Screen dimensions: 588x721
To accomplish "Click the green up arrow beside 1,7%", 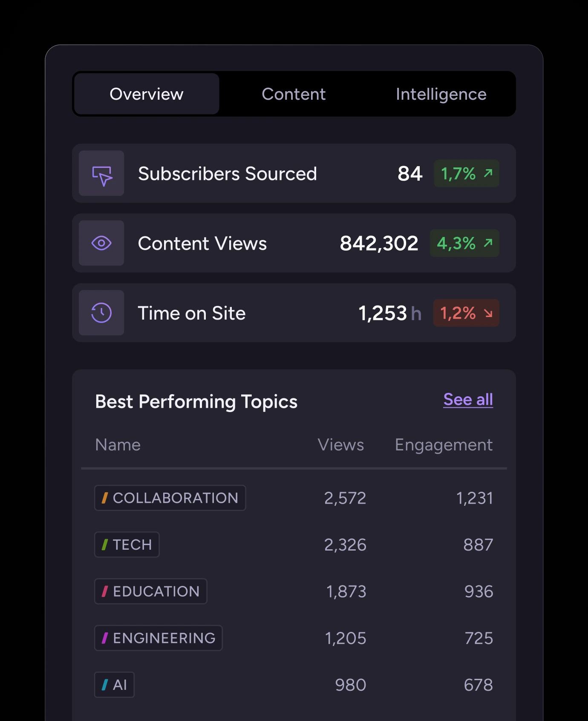I will coord(488,173).
